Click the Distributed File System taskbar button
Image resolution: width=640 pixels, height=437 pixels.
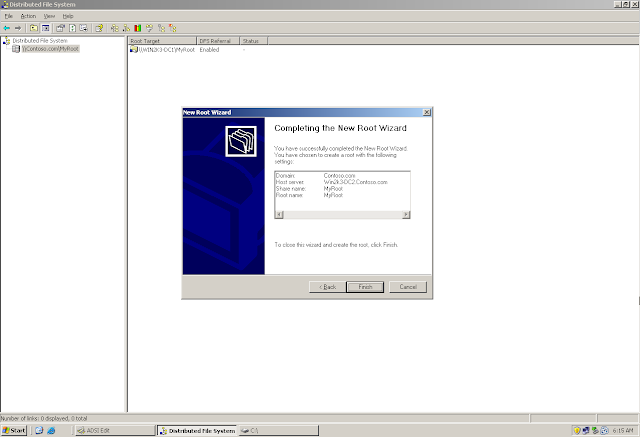click(197, 430)
